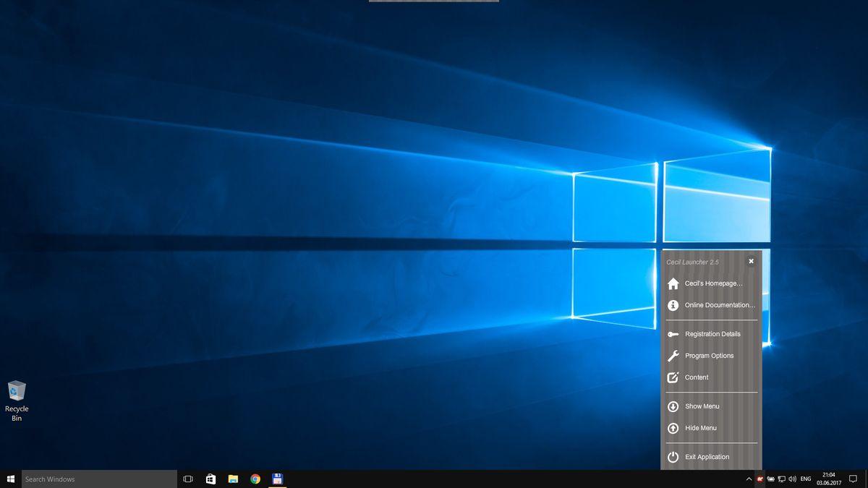
Task: Open the taskbar clock showing 21:04
Action: [x=828, y=479]
